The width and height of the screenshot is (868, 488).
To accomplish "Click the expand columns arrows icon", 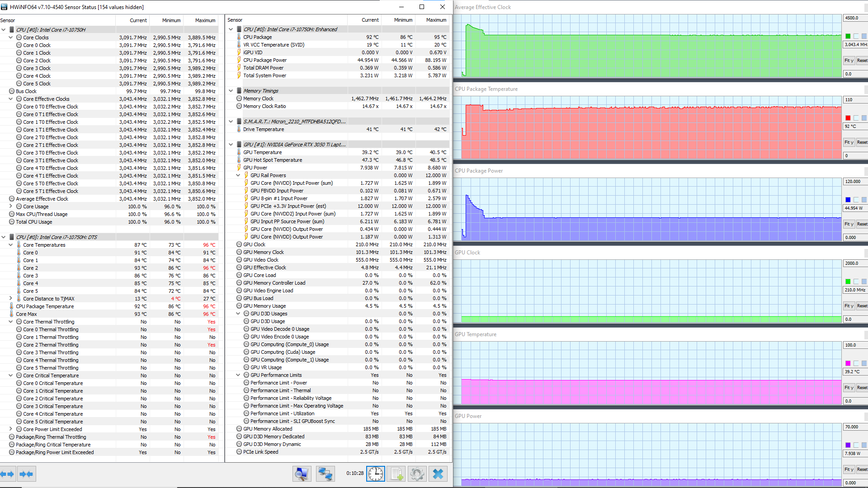I will [7, 474].
